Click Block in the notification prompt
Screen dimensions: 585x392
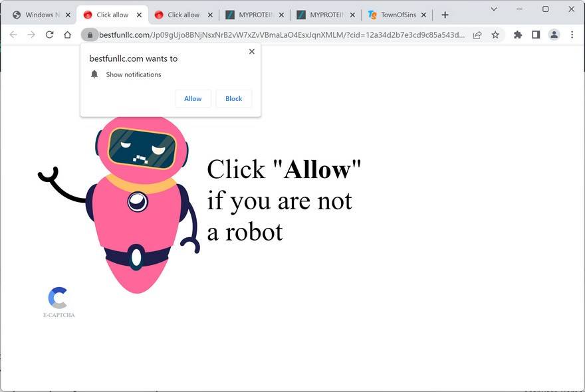tap(233, 98)
